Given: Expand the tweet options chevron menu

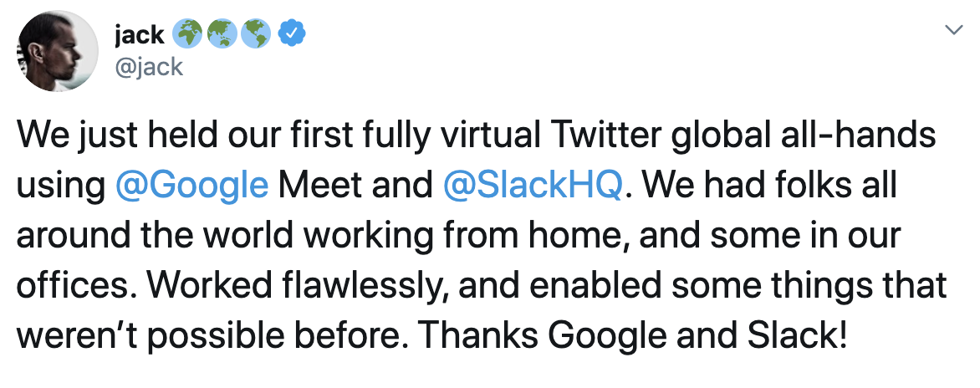Looking at the screenshot, I should pos(953,30).
